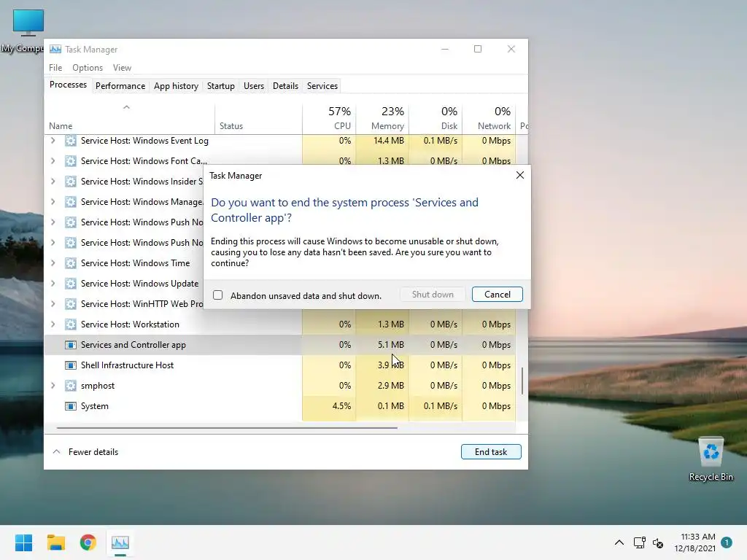The height and width of the screenshot is (560, 747).
Task: Collapse view with Fewer details
Action: 86,452
